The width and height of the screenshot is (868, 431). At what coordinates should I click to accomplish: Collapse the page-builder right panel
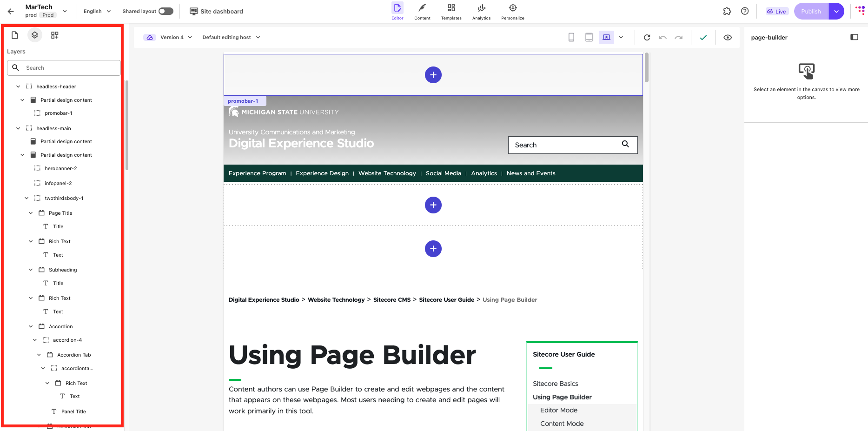854,37
